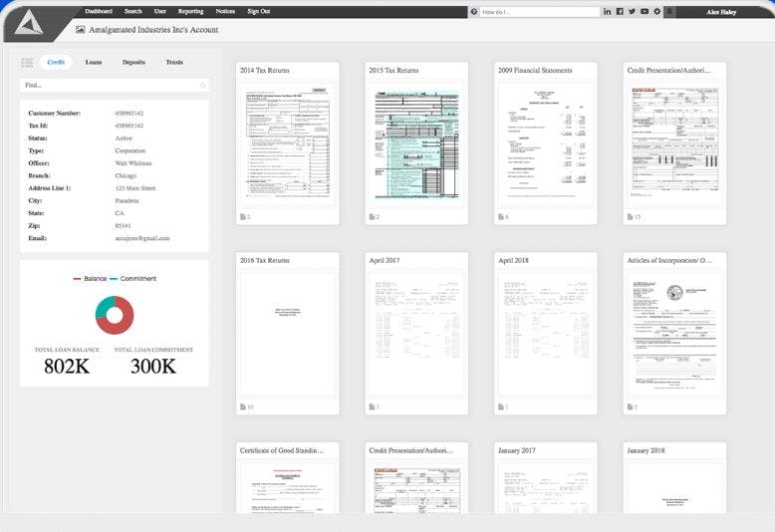
Task: Open the Reporting menu
Action: 190,11
